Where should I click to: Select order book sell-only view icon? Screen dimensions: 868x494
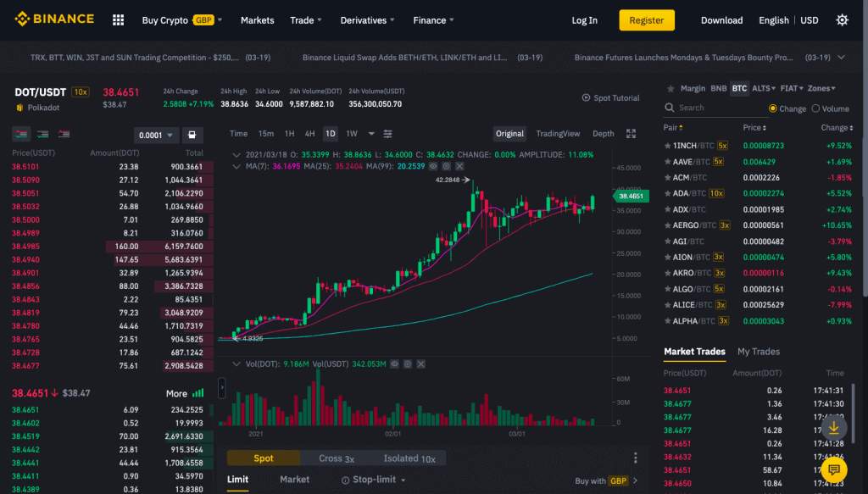64,134
